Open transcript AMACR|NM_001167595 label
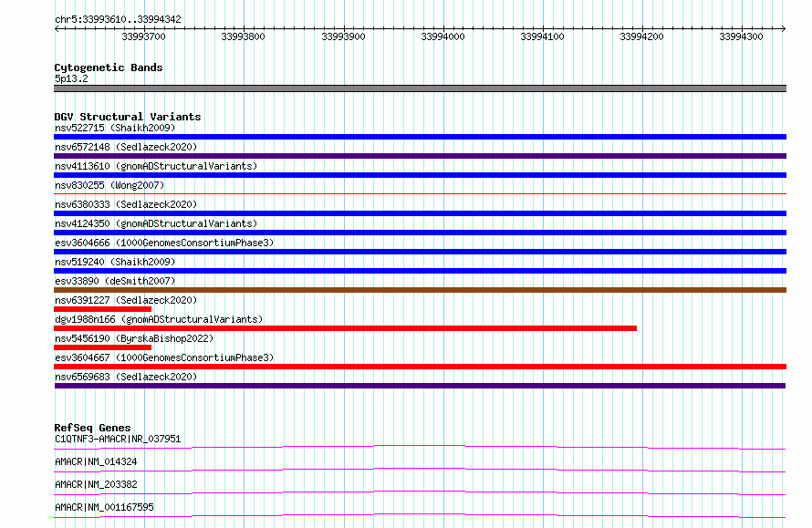The height and width of the screenshot is (528, 812). click(104, 507)
